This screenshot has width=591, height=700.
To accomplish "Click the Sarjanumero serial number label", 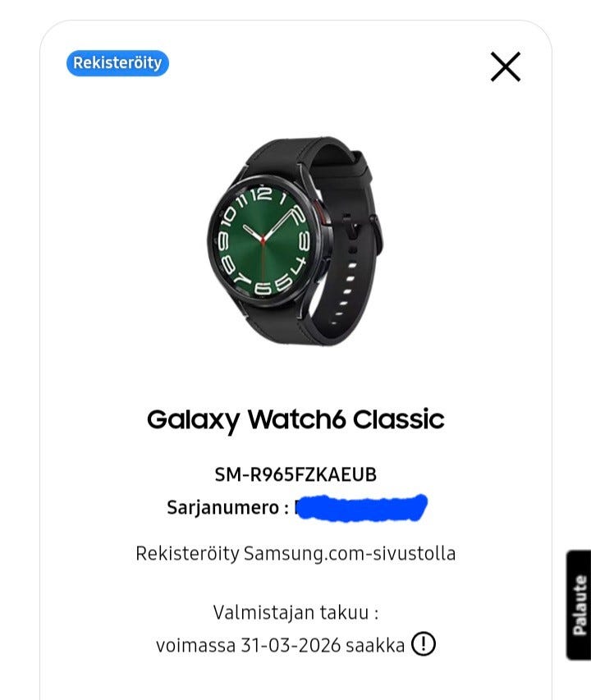I will (x=227, y=508).
